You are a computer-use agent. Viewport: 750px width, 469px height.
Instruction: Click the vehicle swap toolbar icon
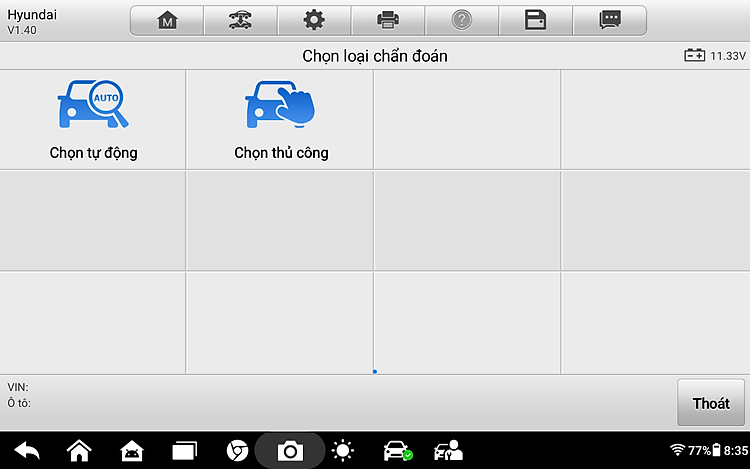241,20
